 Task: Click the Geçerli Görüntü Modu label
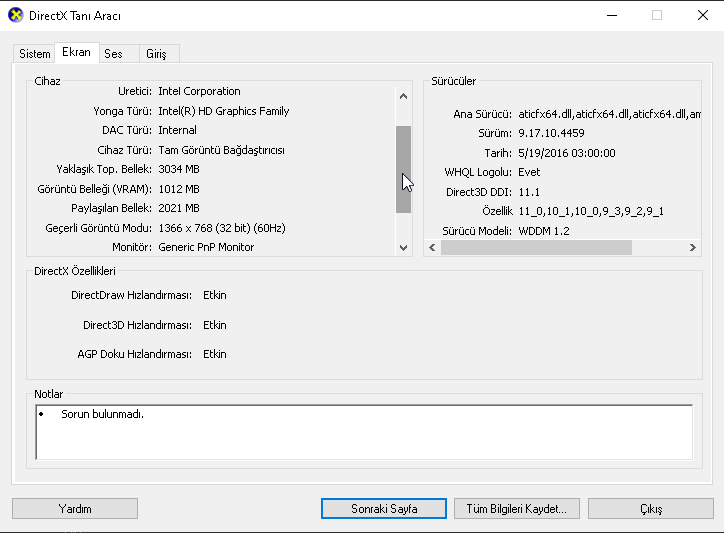[x=98, y=228]
